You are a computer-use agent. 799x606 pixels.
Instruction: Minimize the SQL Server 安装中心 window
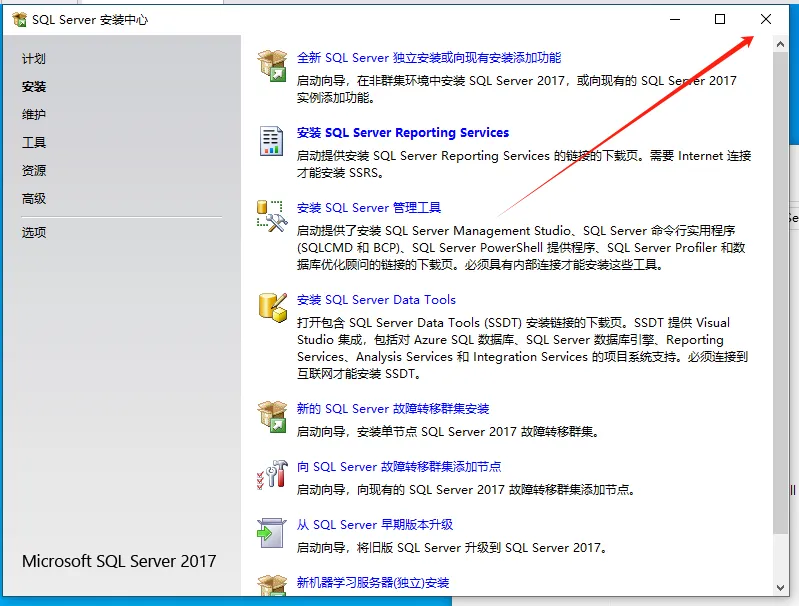coord(675,19)
